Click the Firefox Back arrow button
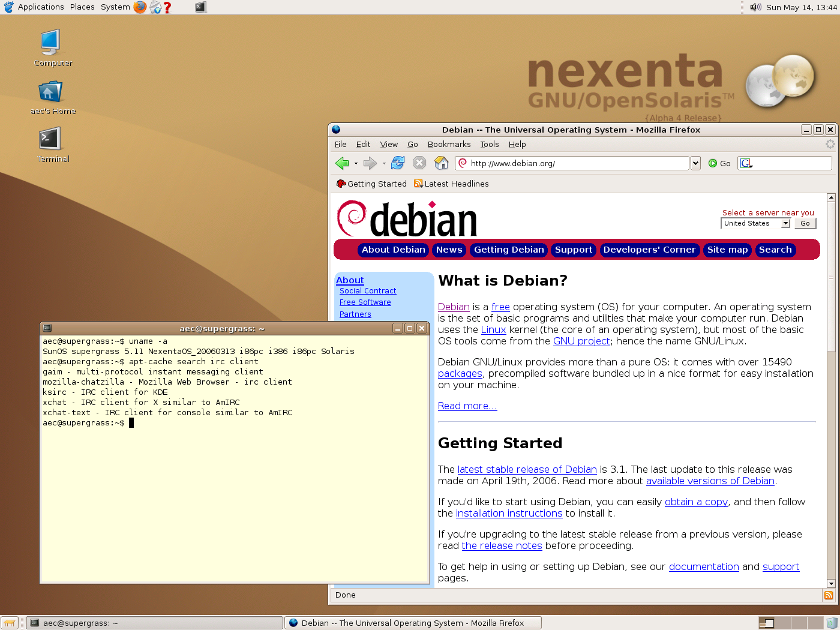The image size is (840, 630). pos(342,163)
